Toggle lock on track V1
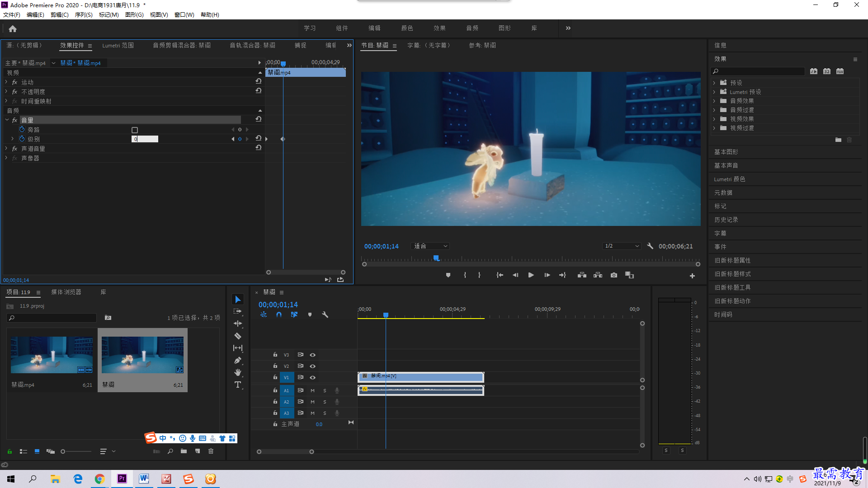This screenshot has width=868, height=488. 275,377
